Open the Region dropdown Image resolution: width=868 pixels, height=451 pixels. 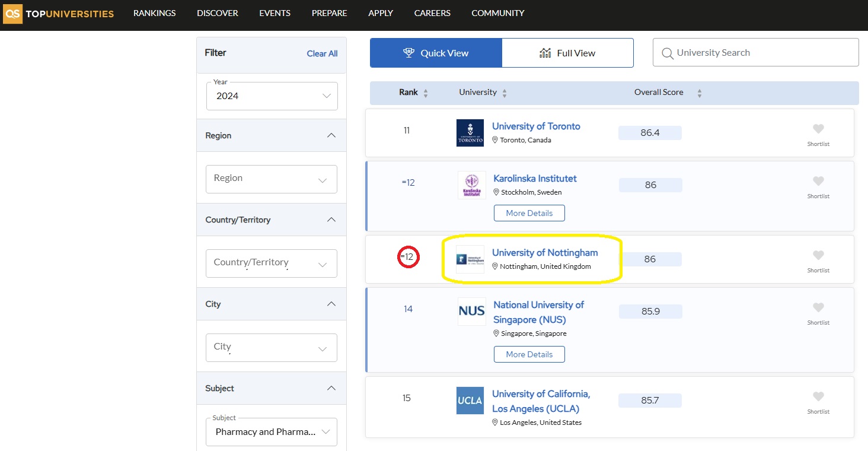(272, 179)
